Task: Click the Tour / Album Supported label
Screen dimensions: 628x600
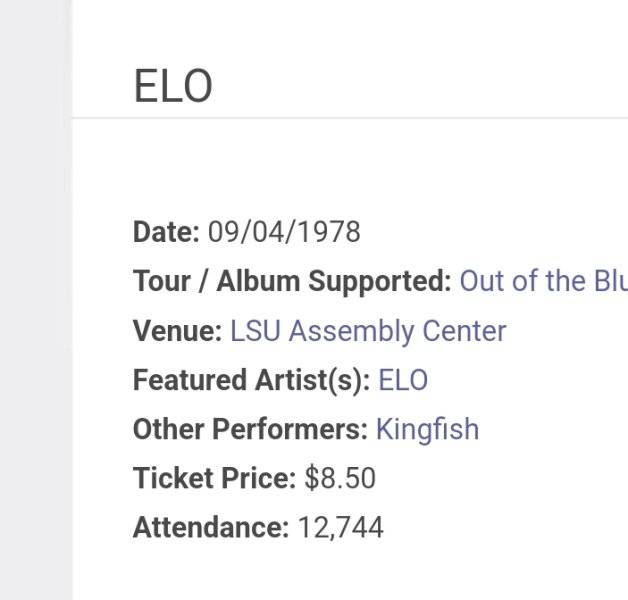Action: (292, 282)
